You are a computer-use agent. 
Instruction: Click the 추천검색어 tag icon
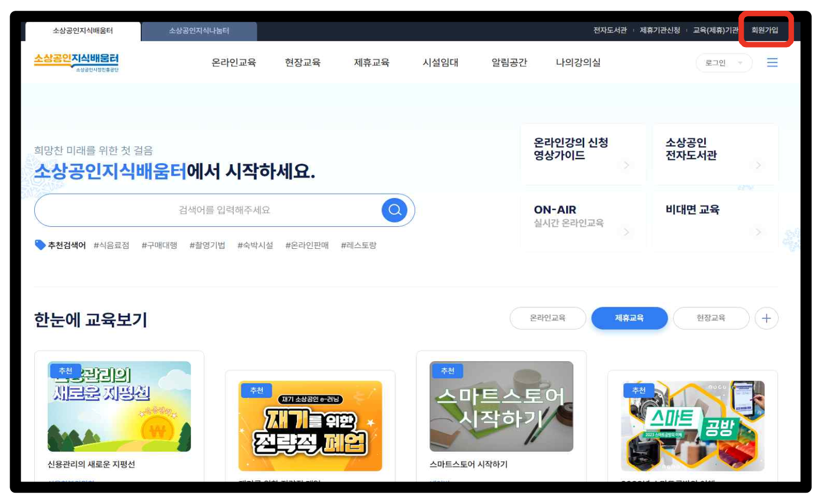(41, 245)
